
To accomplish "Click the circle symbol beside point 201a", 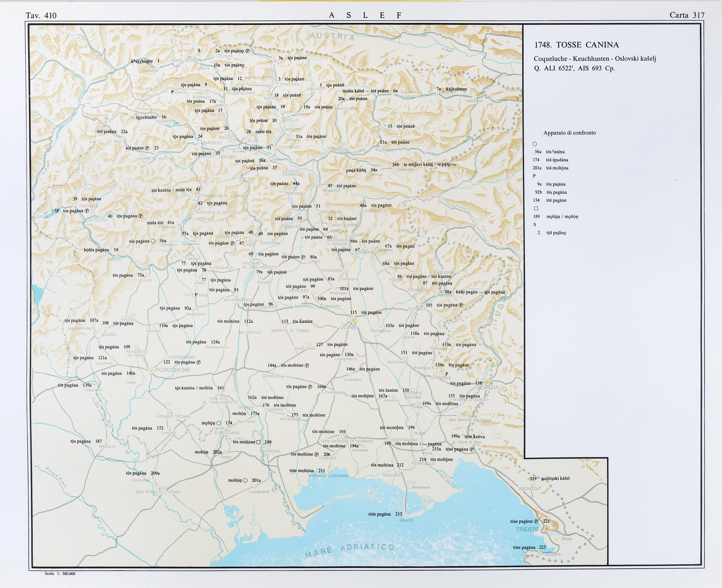I will (x=245, y=480).
